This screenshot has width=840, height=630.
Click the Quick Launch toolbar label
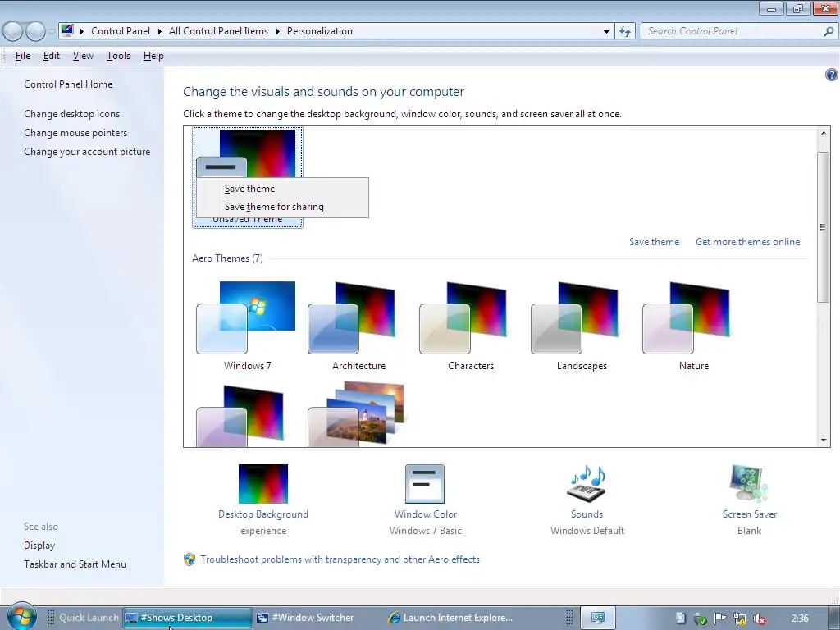tap(89, 618)
